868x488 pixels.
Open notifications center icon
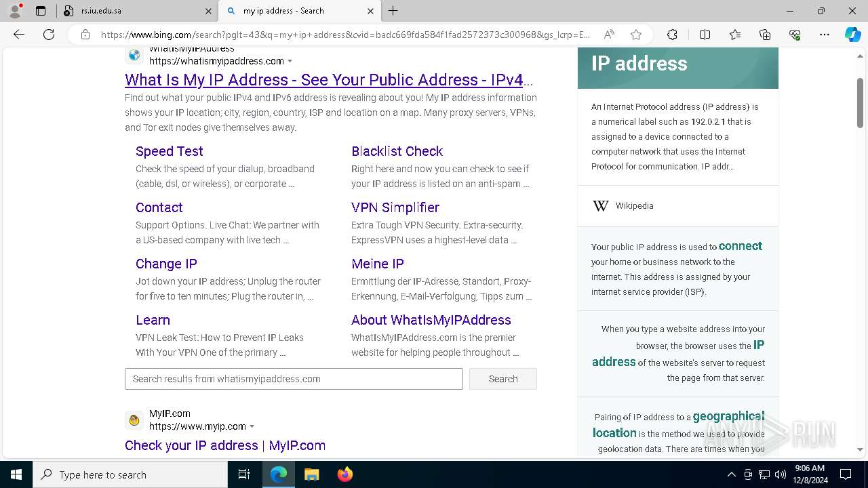coord(846,474)
